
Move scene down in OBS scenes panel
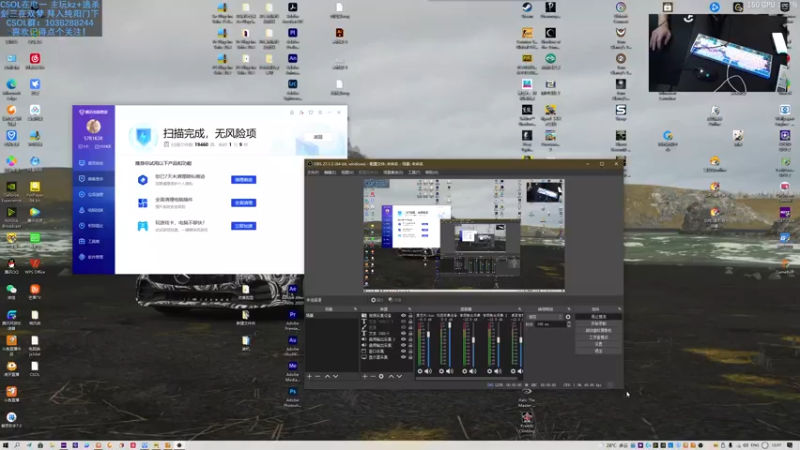coord(335,376)
